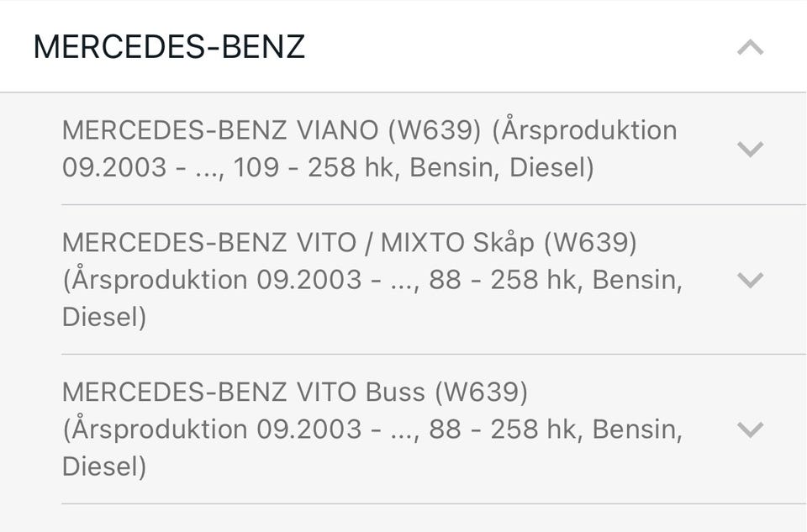Click the MERCEDES-BENZ header title
The width and height of the screenshot is (807, 532).
[x=169, y=47]
